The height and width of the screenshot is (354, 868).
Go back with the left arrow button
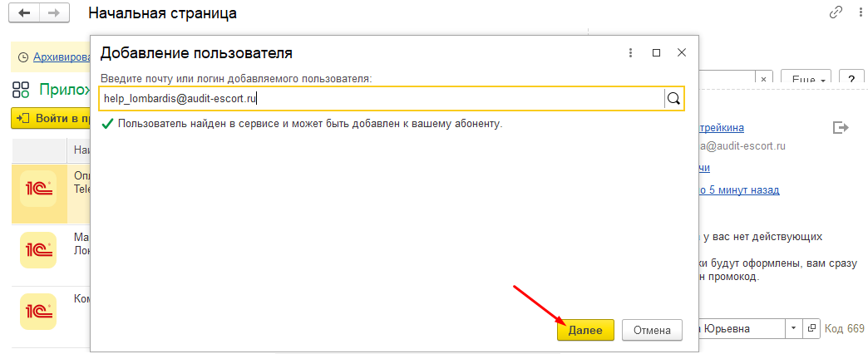click(x=25, y=13)
